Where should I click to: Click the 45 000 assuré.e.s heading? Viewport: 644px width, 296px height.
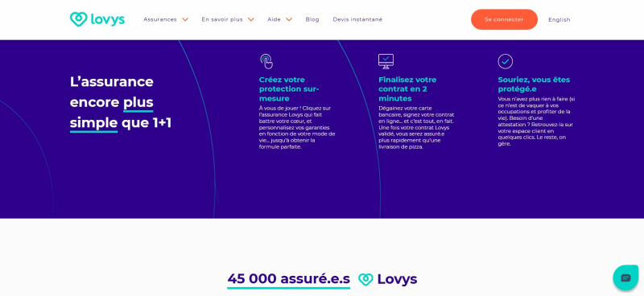tap(289, 279)
